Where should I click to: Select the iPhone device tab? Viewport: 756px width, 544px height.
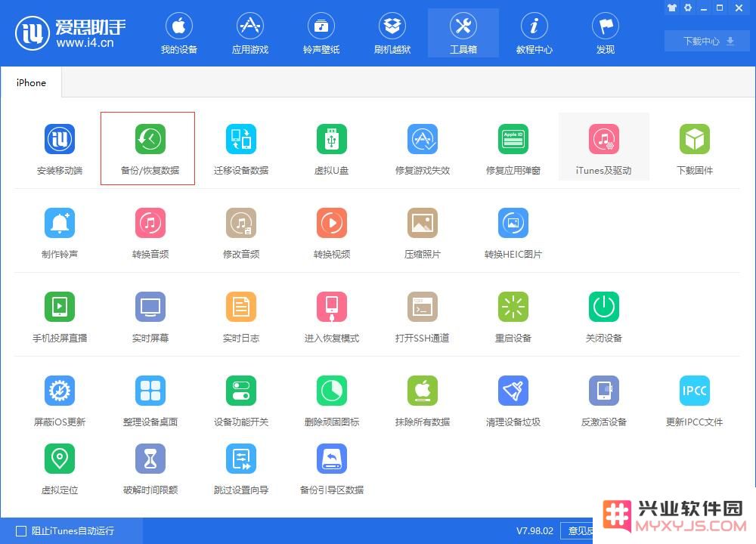pos(31,82)
